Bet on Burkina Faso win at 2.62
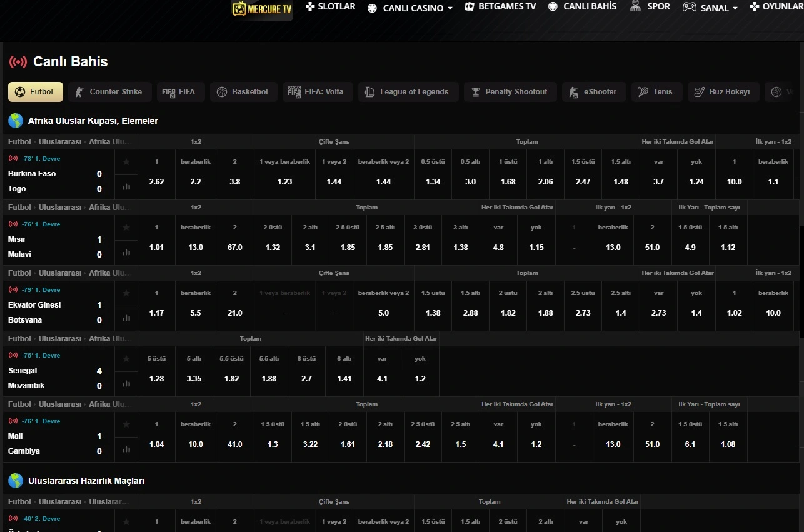This screenshot has width=804, height=532. coord(156,174)
